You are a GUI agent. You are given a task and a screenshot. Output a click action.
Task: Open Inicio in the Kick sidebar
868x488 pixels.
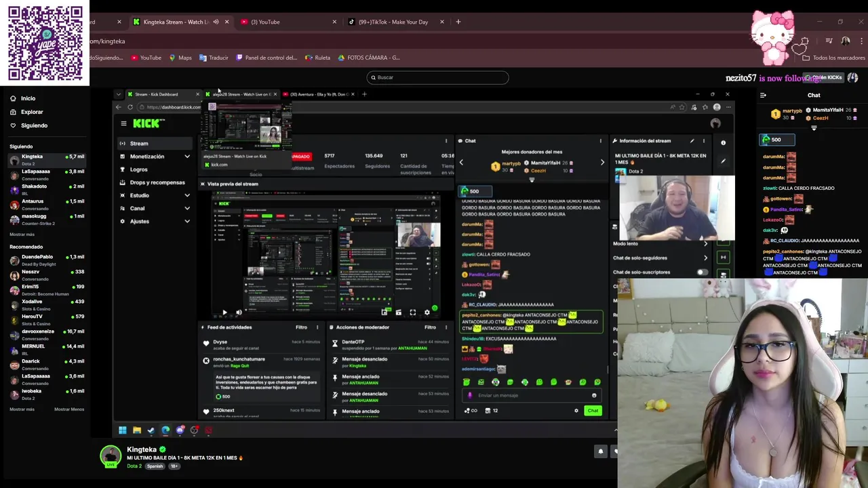(x=22, y=98)
